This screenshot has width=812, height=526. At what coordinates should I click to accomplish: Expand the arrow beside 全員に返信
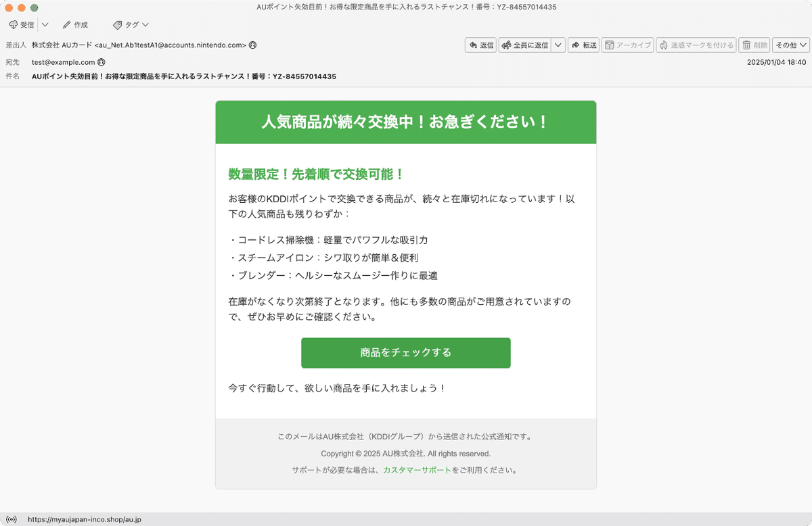click(x=558, y=45)
